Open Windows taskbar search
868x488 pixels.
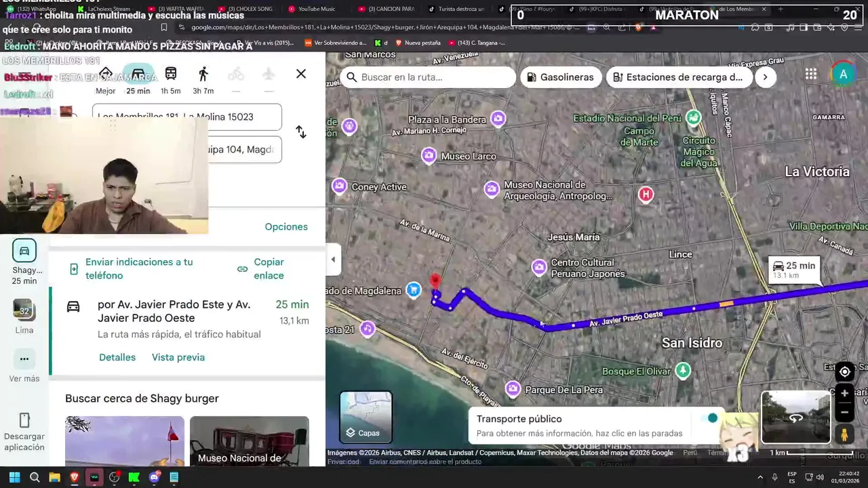(35, 477)
